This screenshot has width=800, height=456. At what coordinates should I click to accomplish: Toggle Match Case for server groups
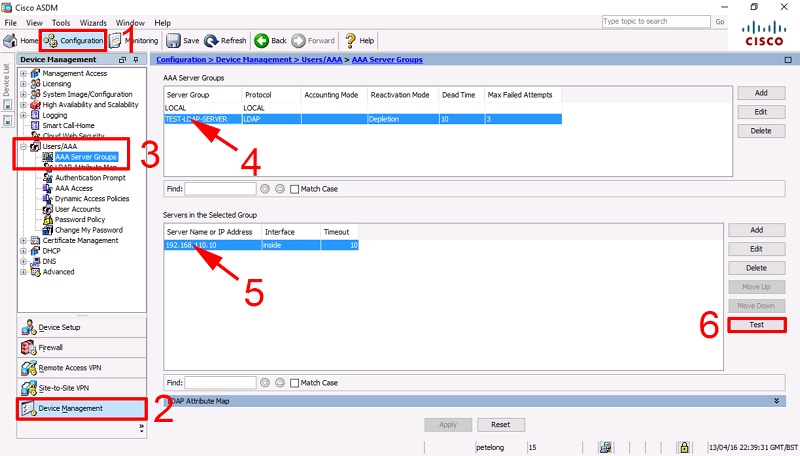pos(294,189)
